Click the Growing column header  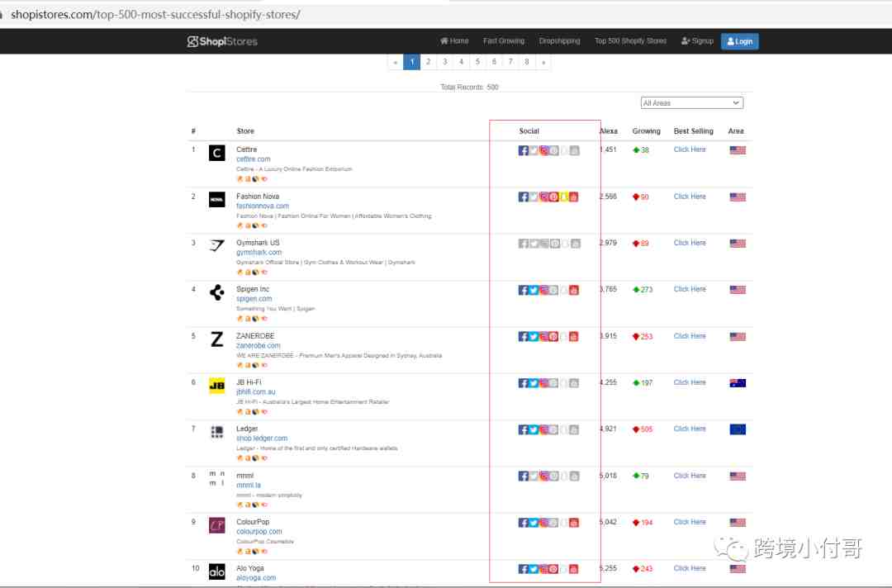pos(646,131)
